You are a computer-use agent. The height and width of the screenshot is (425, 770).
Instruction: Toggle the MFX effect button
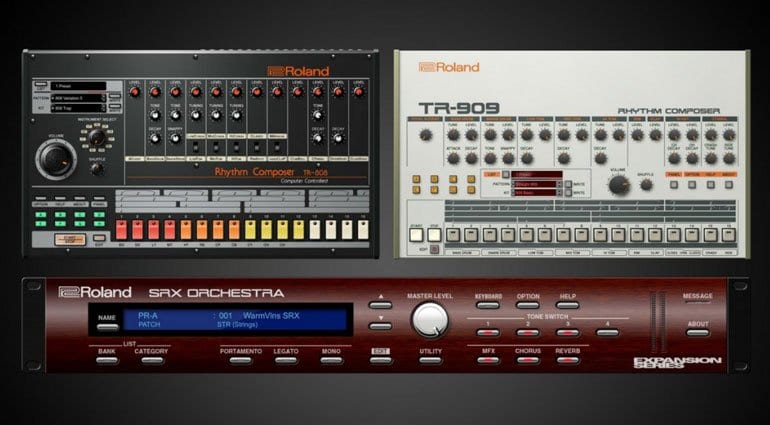488,360
